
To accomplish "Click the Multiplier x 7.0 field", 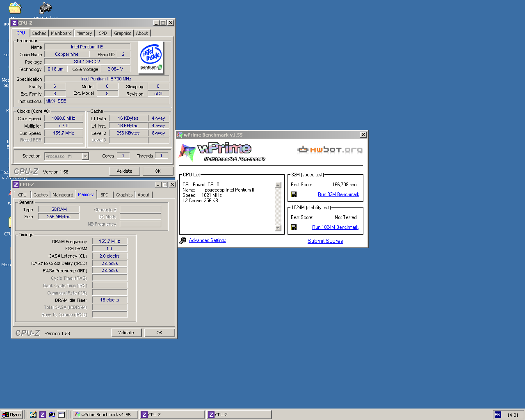I will (x=64, y=126).
